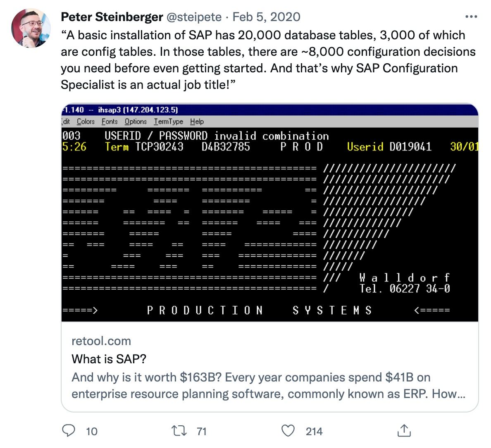The image size is (491, 448).
Task: Open Peter Steinberger's profile picture
Action: click(x=31, y=28)
